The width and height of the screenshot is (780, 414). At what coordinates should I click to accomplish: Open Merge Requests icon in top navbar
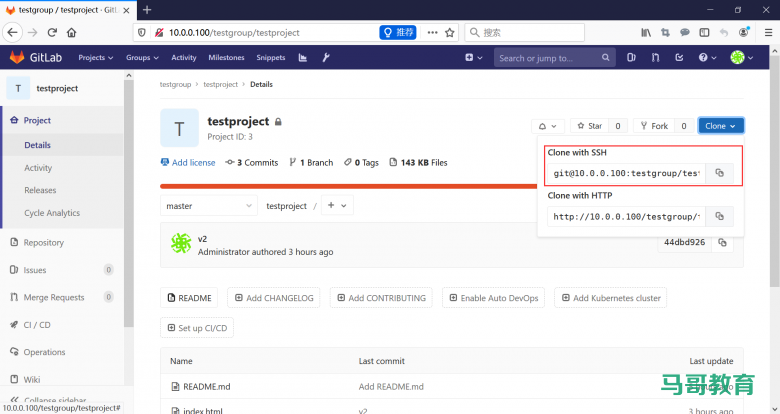pos(656,58)
